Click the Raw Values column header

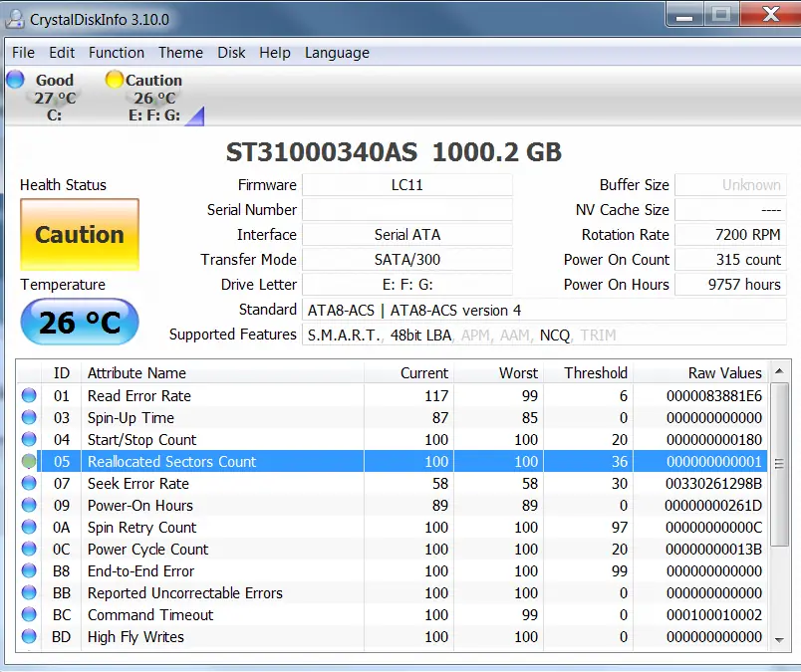click(724, 373)
